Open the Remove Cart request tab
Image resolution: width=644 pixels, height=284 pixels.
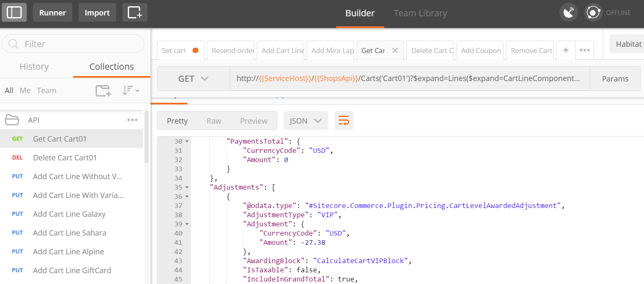tap(530, 50)
